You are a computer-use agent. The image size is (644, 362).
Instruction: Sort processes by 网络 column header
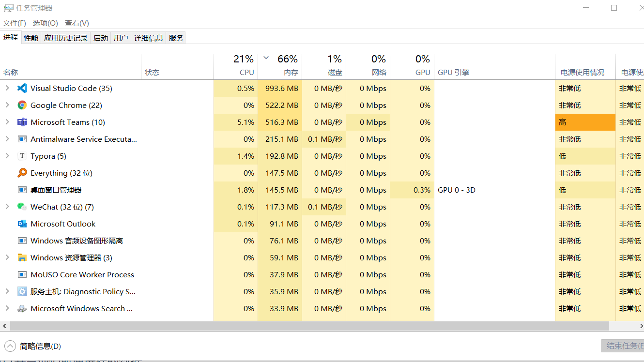(x=368, y=67)
